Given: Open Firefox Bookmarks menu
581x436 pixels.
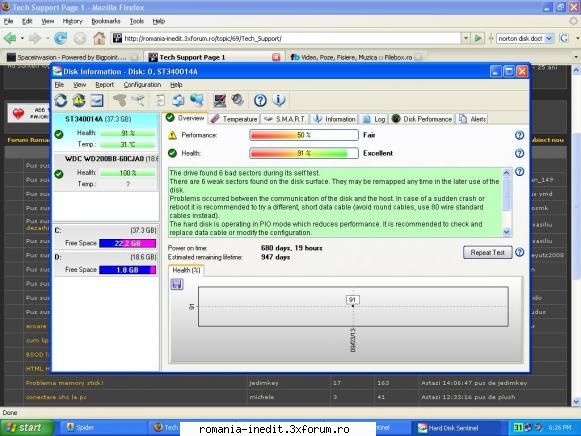Looking at the screenshot, I should tap(106, 21).
